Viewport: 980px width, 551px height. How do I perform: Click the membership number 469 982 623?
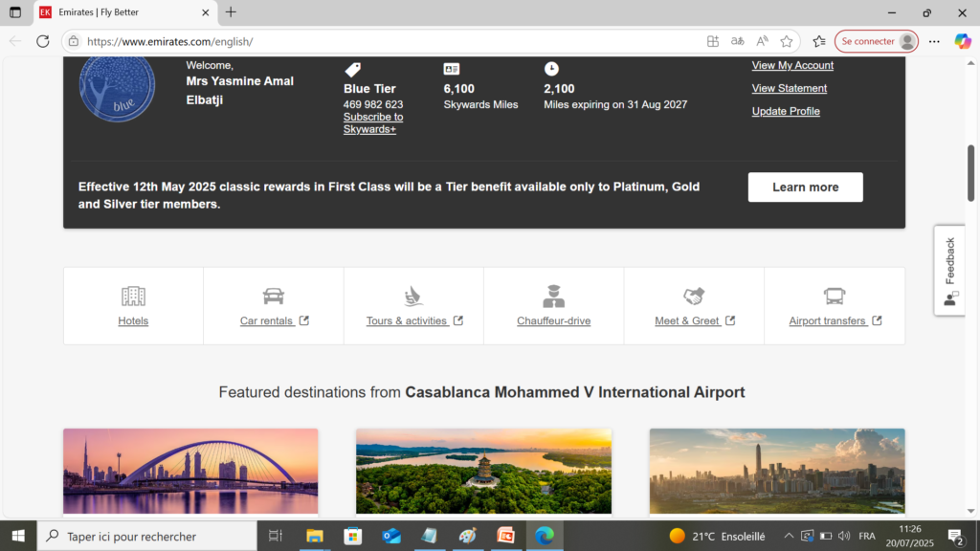click(373, 104)
